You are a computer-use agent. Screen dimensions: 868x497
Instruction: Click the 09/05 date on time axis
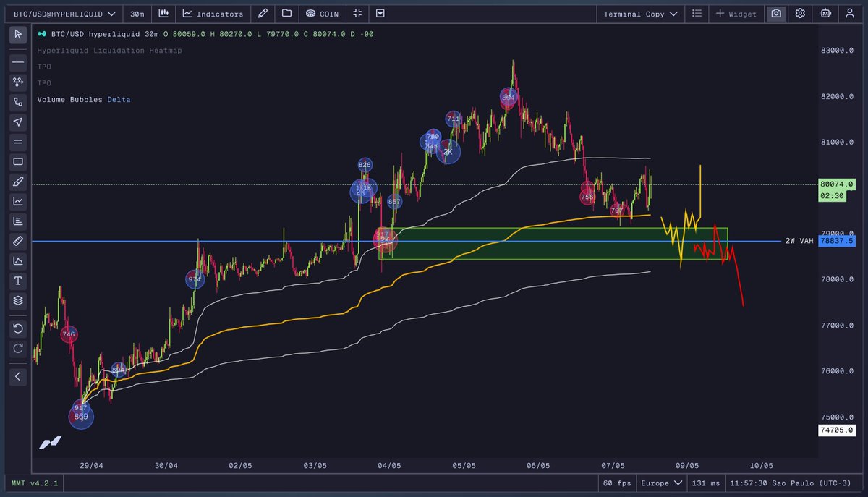(x=687, y=466)
